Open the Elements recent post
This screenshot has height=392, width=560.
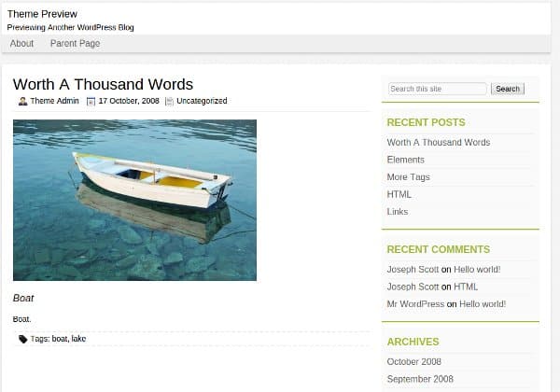[405, 160]
